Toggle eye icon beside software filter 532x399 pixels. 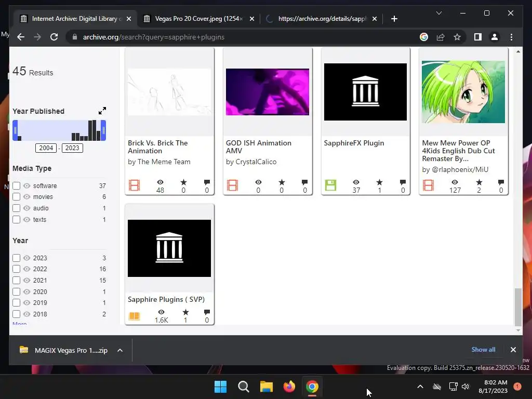point(27,185)
